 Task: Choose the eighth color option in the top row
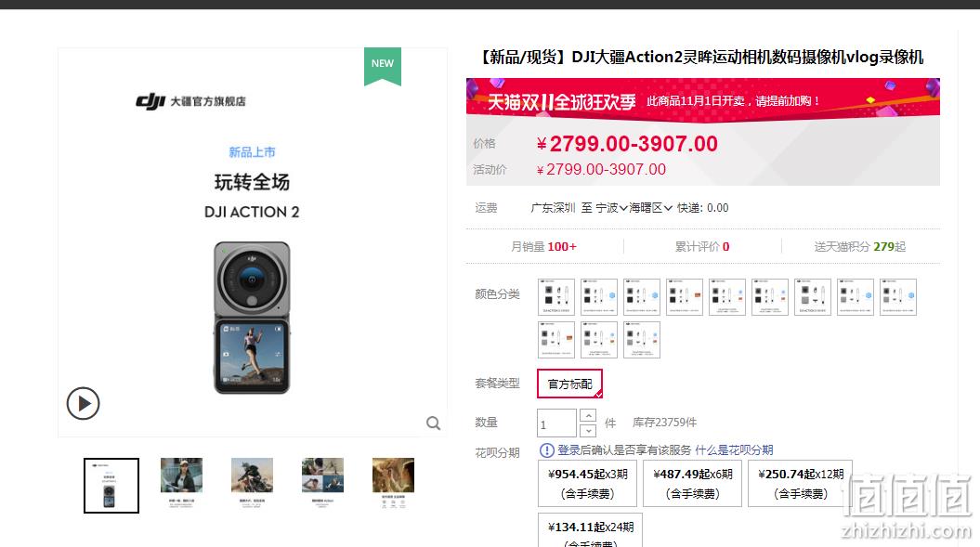[856, 297]
